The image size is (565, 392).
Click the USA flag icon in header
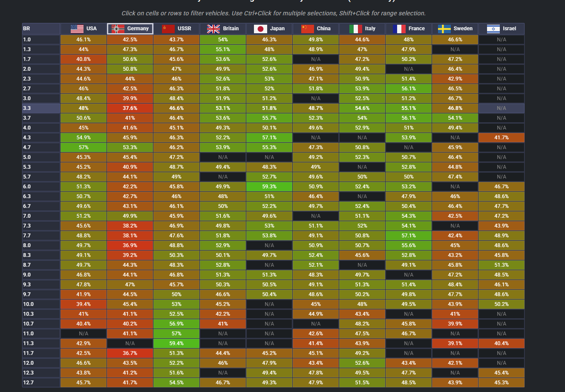77,29
